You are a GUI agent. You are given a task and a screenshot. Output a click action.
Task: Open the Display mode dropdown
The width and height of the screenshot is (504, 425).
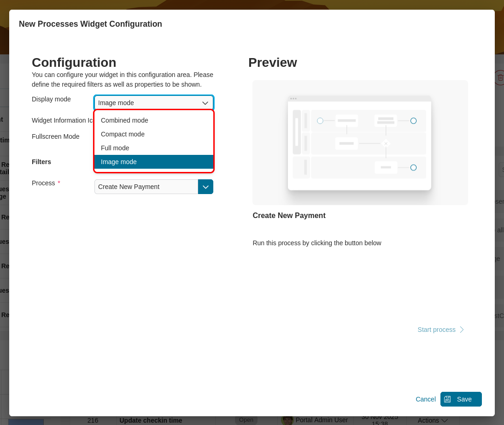(153, 103)
